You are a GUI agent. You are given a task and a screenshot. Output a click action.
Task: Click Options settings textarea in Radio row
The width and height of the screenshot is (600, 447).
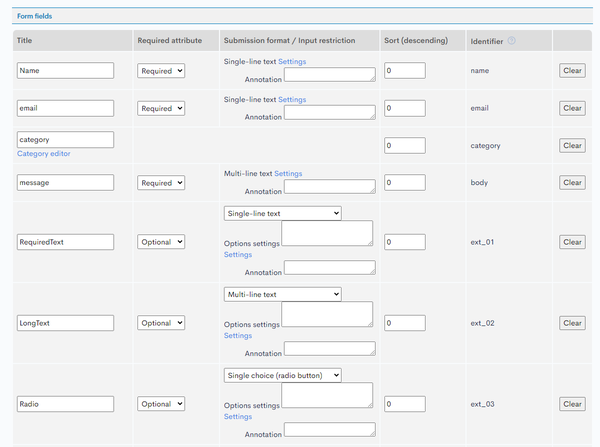(x=327, y=395)
